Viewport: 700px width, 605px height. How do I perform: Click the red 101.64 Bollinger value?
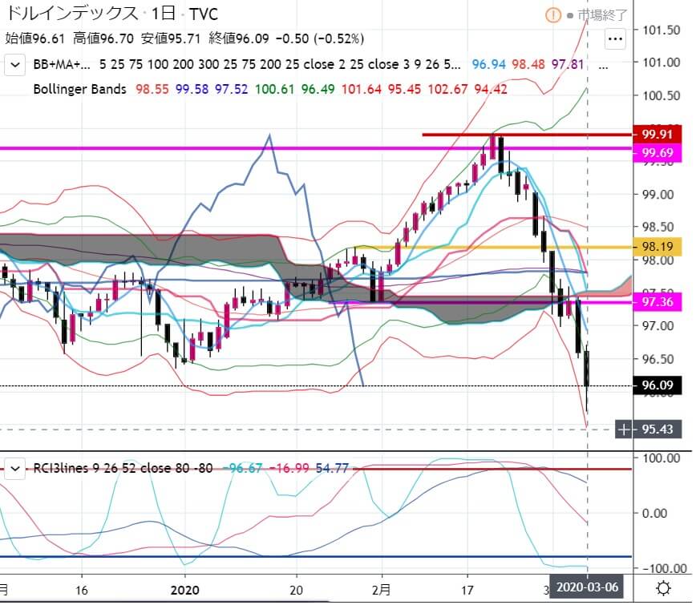pos(361,90)
